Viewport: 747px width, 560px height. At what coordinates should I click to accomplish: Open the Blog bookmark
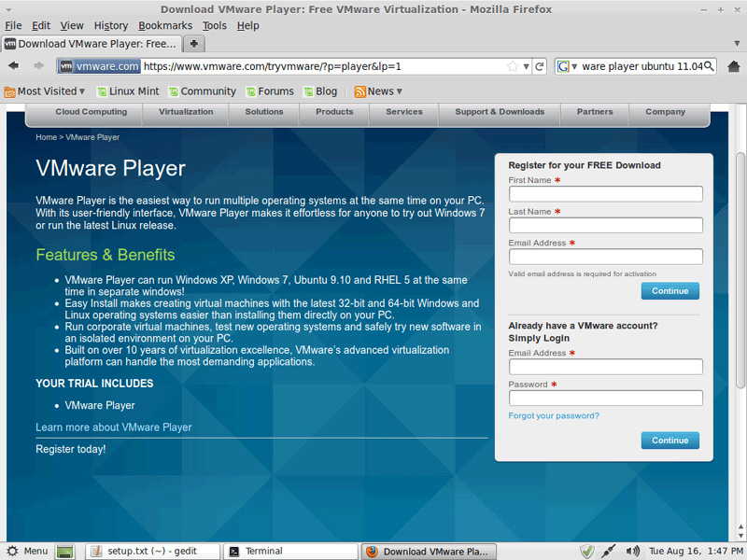320,91
